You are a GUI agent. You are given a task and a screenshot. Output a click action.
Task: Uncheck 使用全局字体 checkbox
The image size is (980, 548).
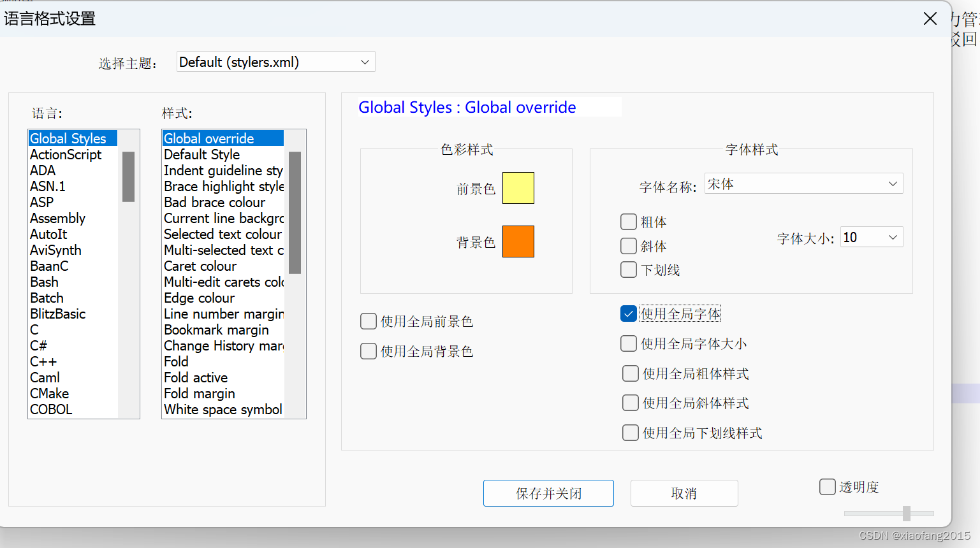(629, 314)
